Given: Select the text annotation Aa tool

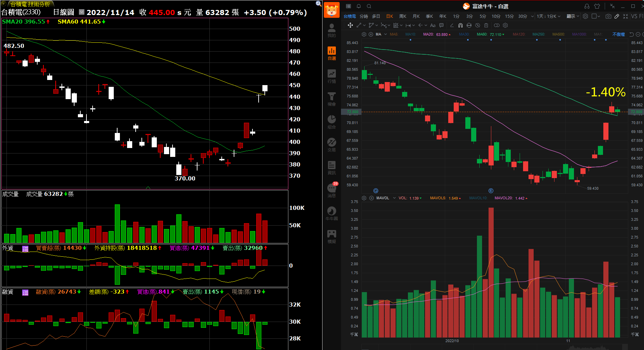Looking at the screenshot, I should click(433, 25).
